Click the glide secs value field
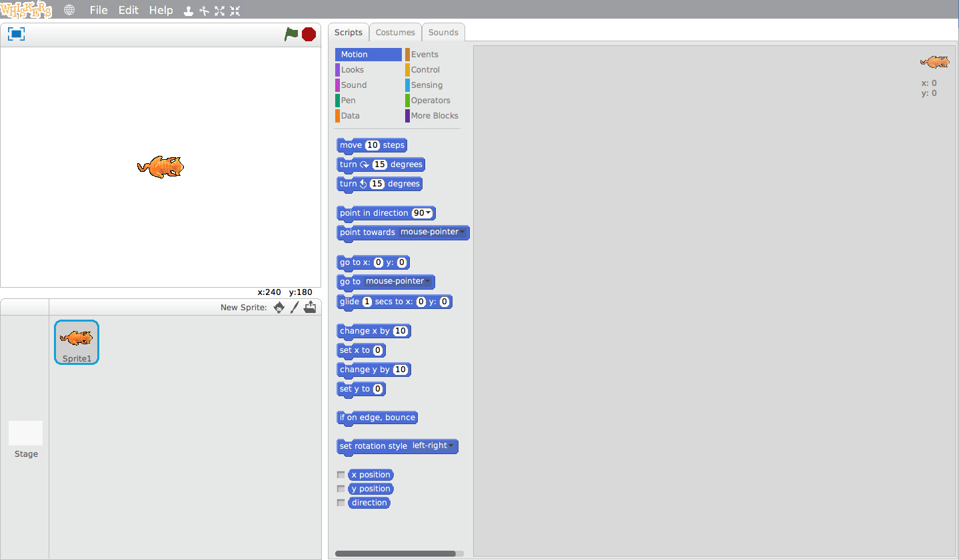The image size is (959, 560). 367,302
